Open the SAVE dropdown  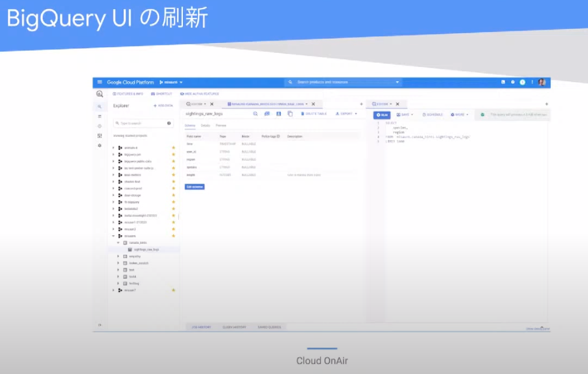point(405,115)
